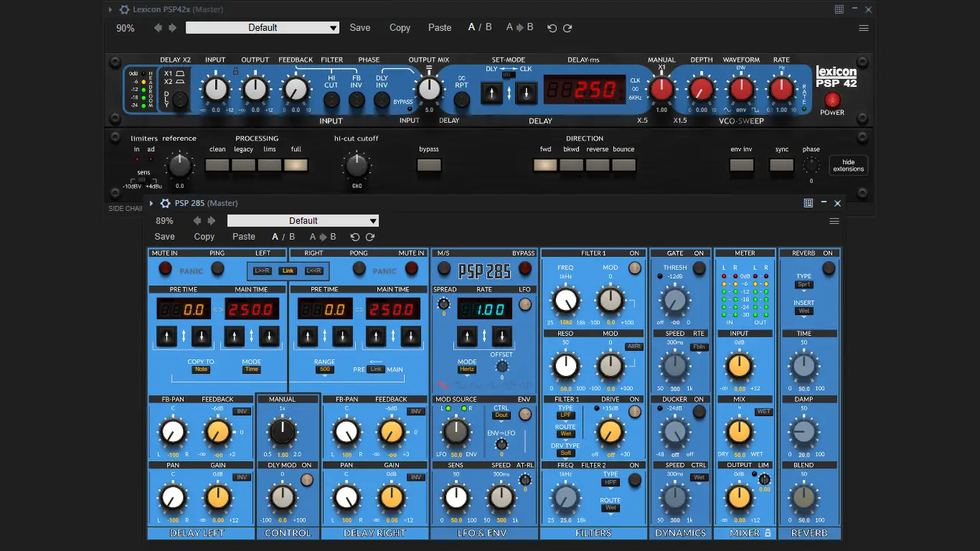Click undo in the PSP 285 window
Image resolution: width=980 pixels, height=551 pixels.
click(354, 237)
